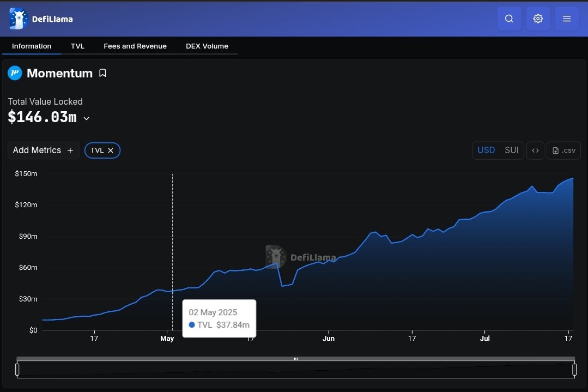This screenshot has height=392, width=588.
Task: Open the hamburger menu icon
Action: click(x=567, y=19)
